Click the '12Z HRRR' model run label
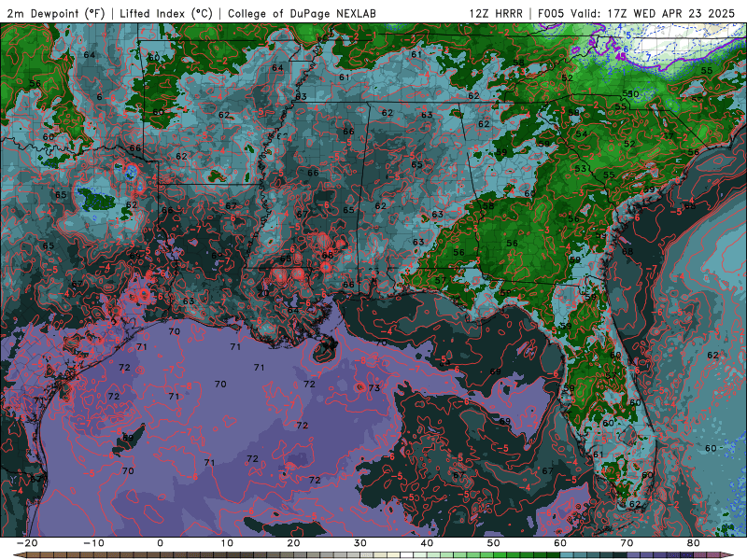 (x=496, y=13)
